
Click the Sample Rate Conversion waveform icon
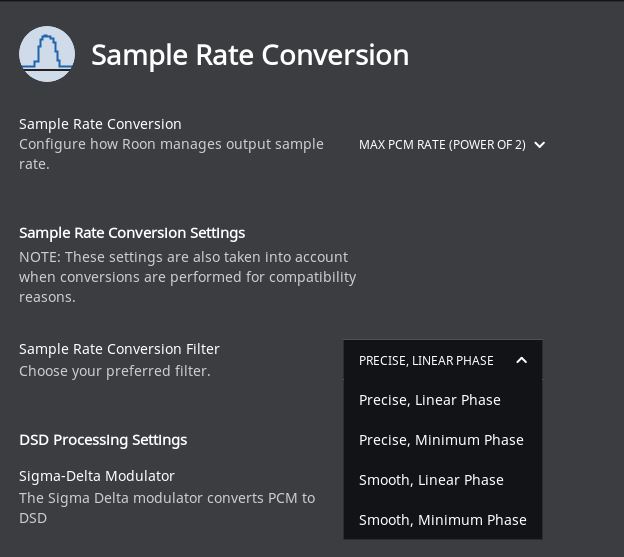(x=47, y=54)
